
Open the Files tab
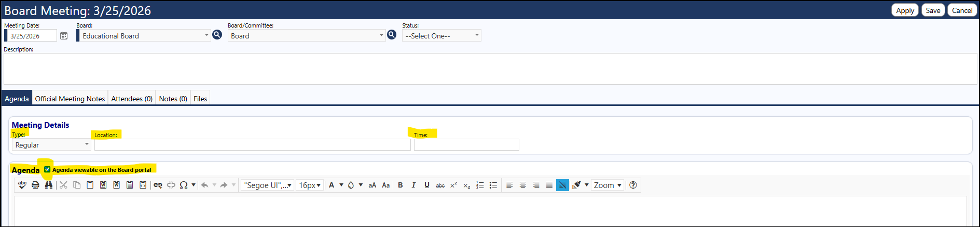click(x=200, y=99)
